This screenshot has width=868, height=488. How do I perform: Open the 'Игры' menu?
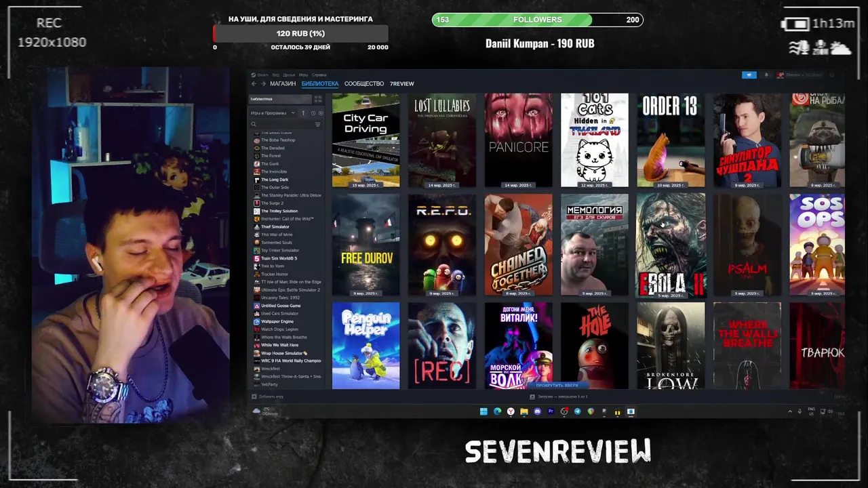(304, 75)
